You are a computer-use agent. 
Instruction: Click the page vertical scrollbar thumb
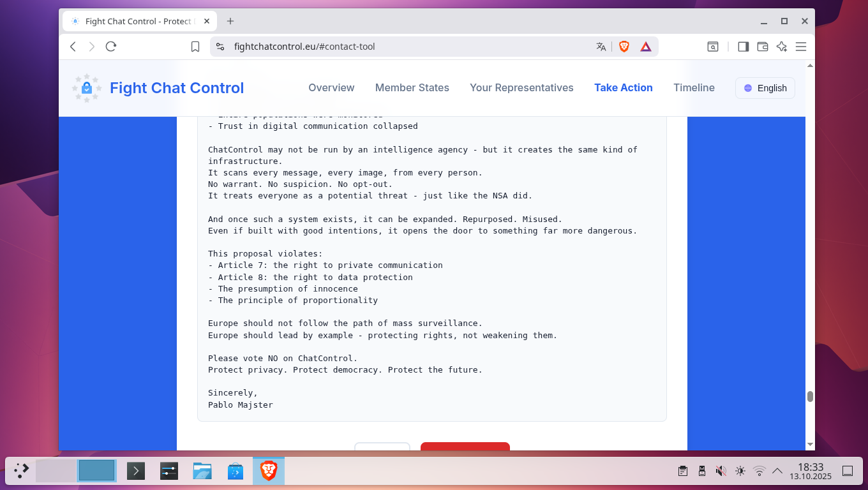[810, 396]
